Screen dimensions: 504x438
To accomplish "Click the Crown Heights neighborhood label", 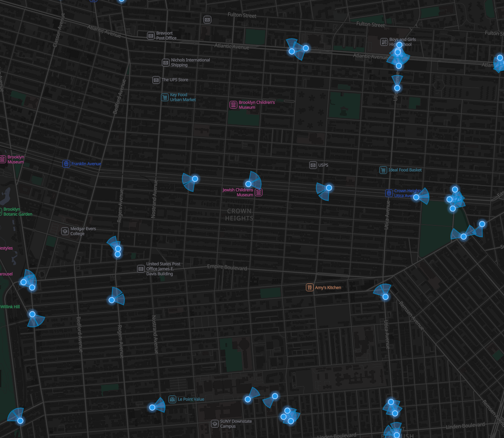I will (x=239, y=214).
